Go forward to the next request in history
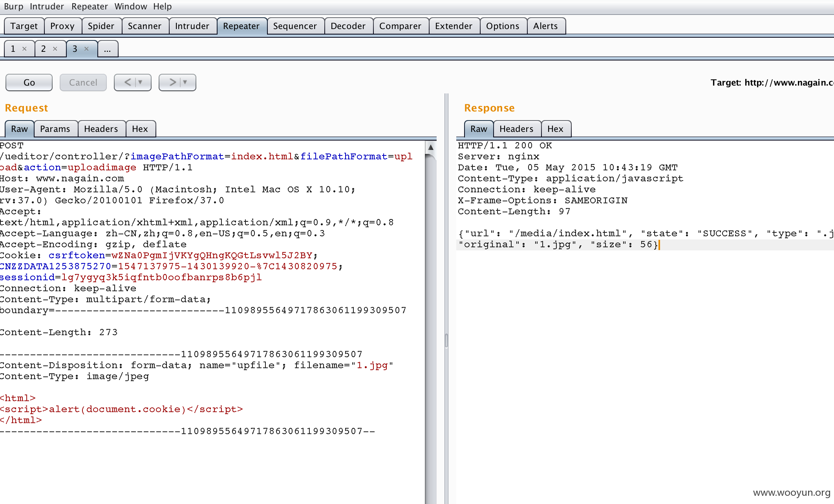This screenshot has width=834, height=504. tap(172, 82)
